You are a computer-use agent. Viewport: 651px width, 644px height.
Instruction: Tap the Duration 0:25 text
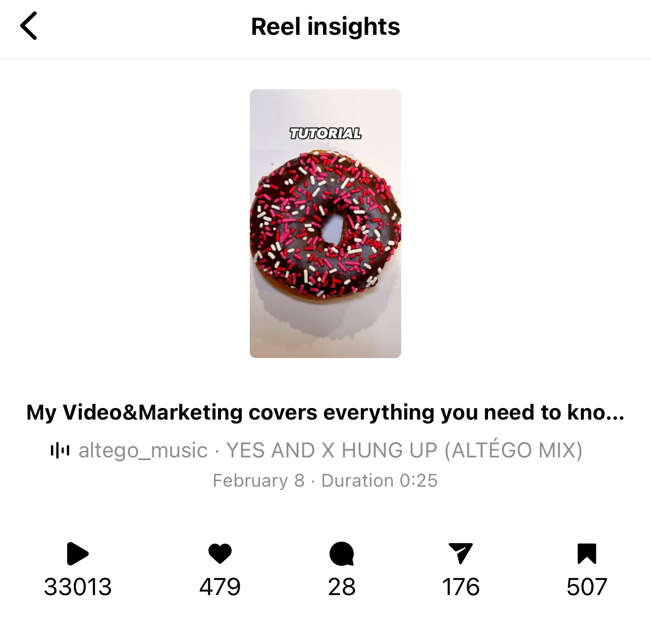point(379,481)
